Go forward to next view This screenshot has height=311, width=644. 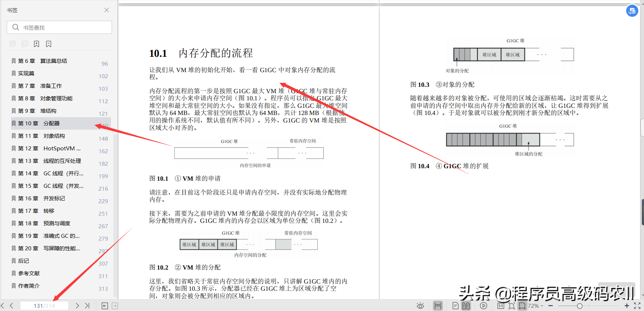tap(115, 306)
